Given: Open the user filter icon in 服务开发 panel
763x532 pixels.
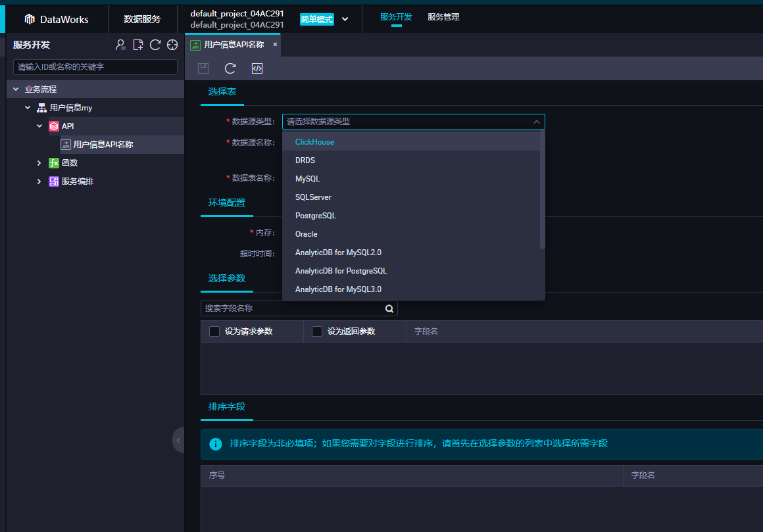Looking at the screenshot, I should [120, 45].
